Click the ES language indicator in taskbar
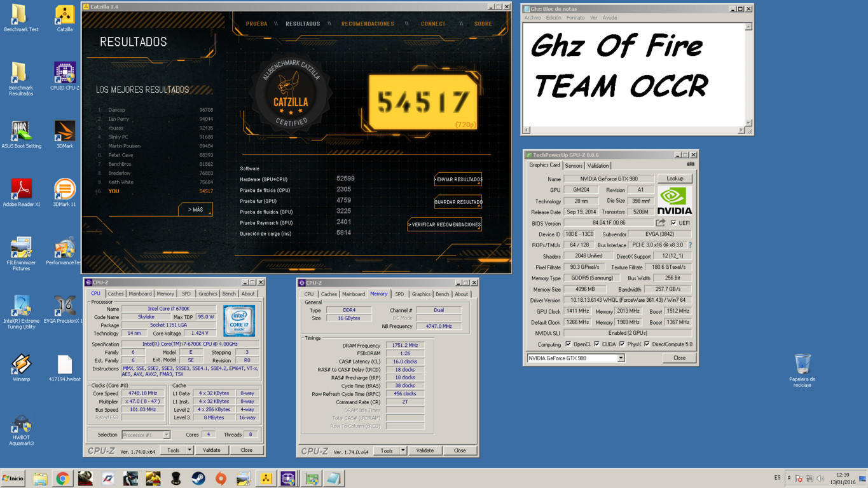The image size is (868, 488). (777, 478)
